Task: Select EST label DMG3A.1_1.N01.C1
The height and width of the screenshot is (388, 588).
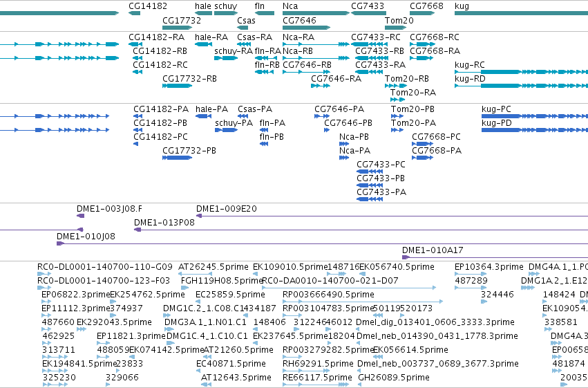Action: tap(205, 323)
